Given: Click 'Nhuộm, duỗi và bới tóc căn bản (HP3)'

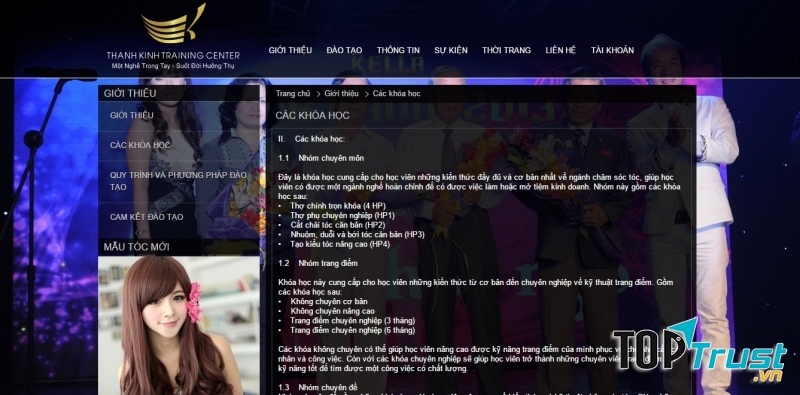Looking at the screenshot, I should click(x=357, y=234).
